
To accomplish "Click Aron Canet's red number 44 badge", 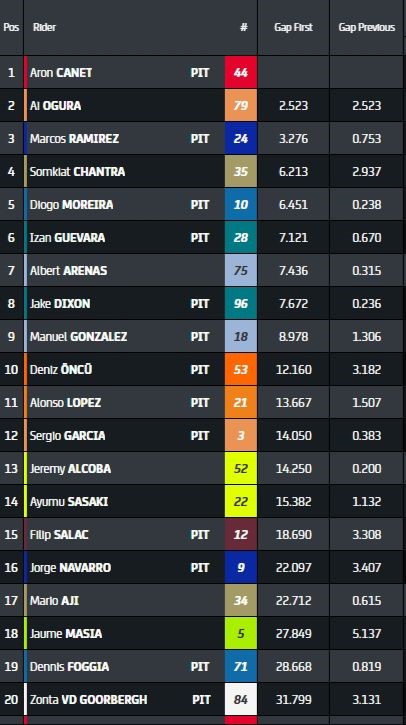I will tap(241, 73).
